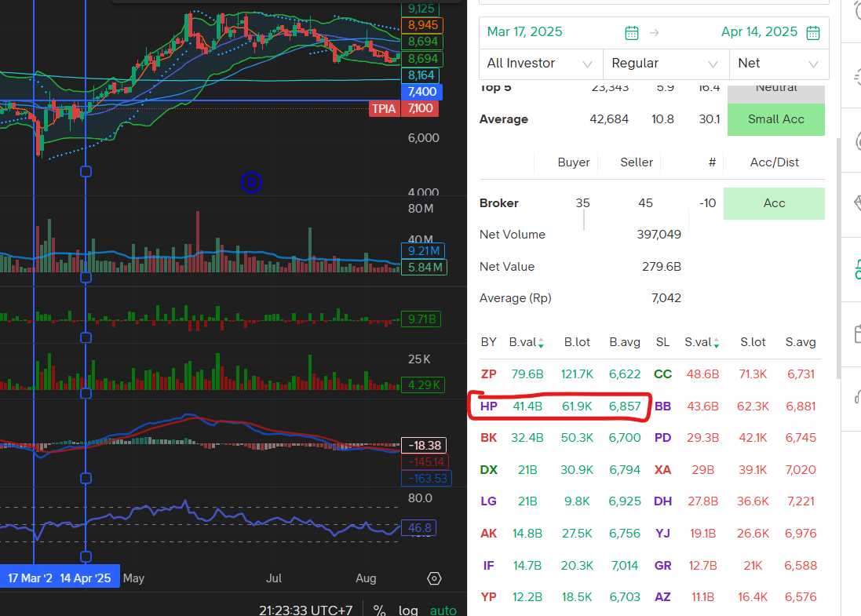Click the S.avg column header

click(x=801, y=342)
